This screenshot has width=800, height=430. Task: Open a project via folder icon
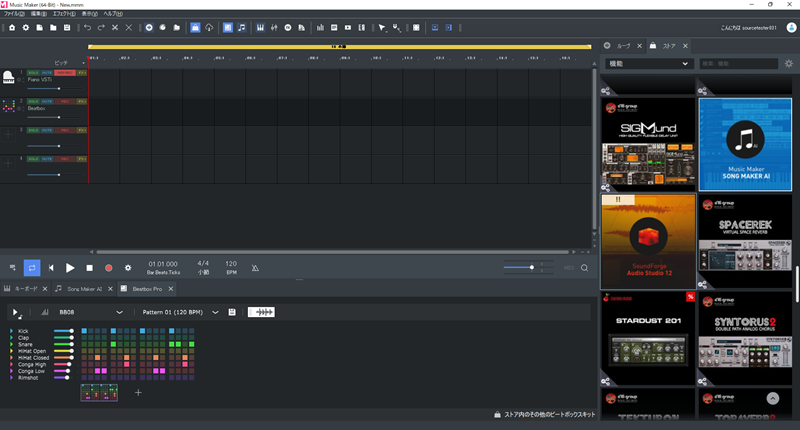(x=53, y=28)
